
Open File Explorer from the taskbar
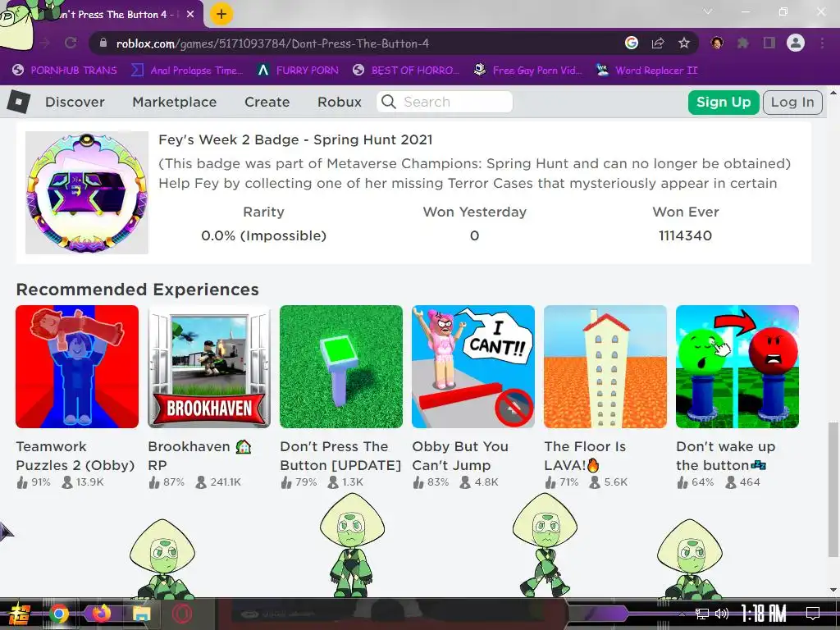(141, 614)
